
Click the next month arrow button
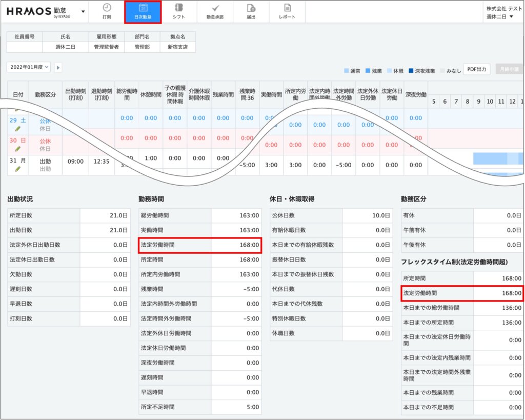click(58, 67)
